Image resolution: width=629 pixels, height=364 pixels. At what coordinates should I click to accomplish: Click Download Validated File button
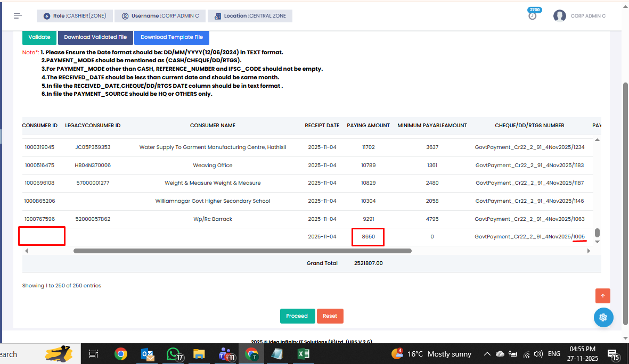(x=95, y=37)
